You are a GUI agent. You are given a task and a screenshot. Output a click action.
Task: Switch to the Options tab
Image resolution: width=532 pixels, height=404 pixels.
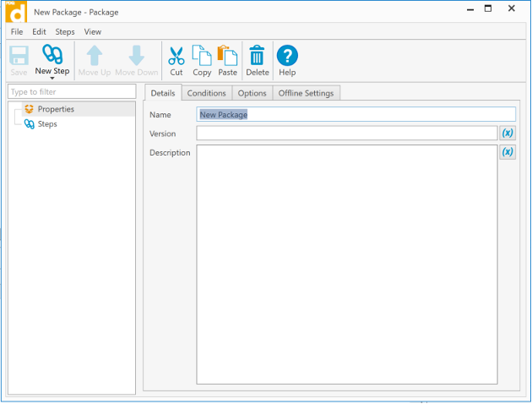coord(252,93)
